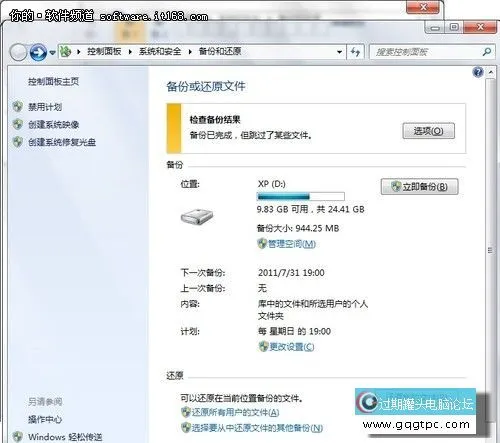Click the shield icon beside 还原所有用户的文件

pyautogui.click(x=185, y=412)
